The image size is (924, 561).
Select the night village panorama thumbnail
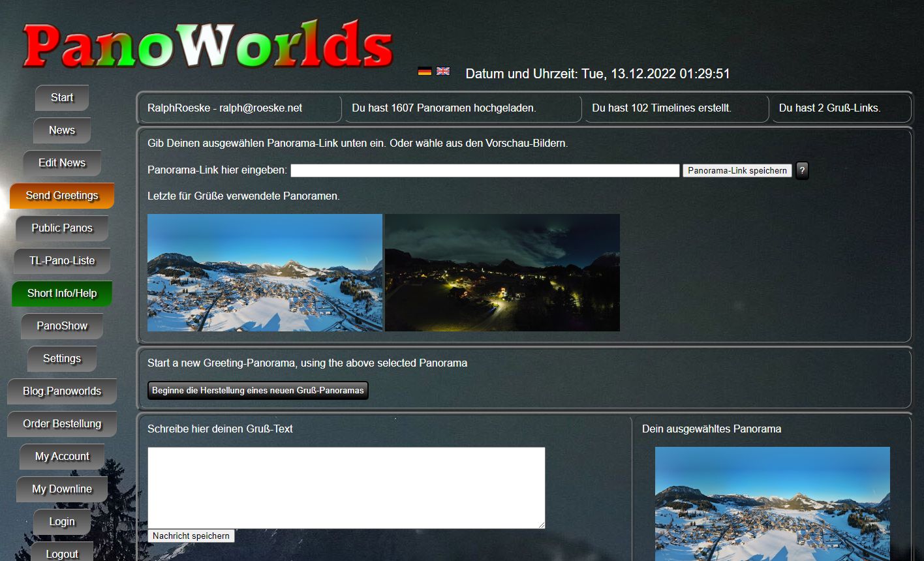(502, 273)
